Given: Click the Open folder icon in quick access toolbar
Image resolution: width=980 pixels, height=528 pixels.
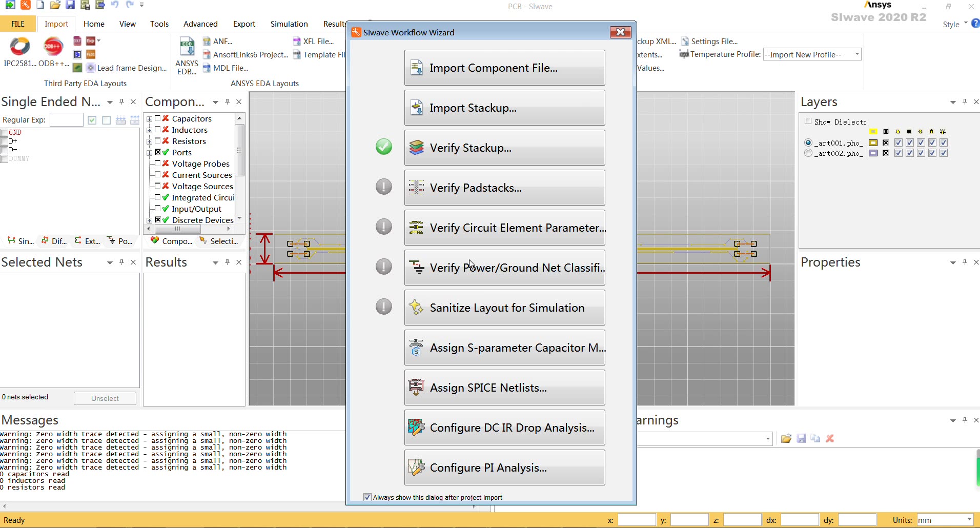Looking at the screenshot, I should [55, 5].
